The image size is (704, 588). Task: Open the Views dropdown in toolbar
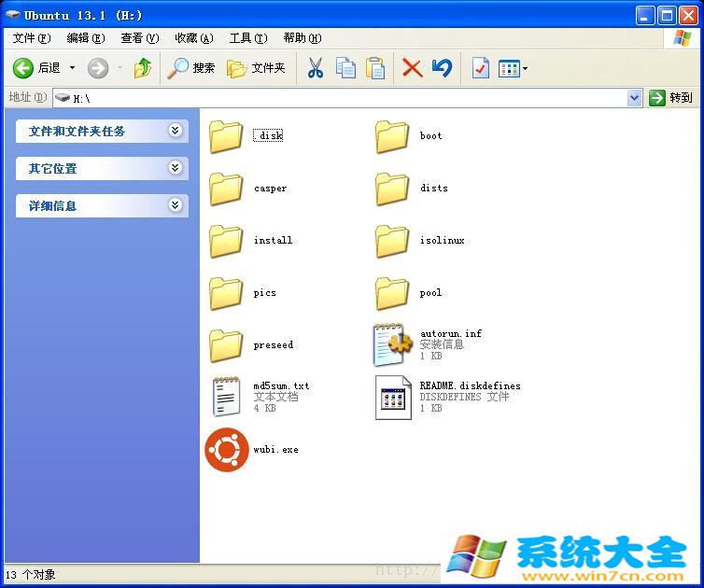coord(514,68)
